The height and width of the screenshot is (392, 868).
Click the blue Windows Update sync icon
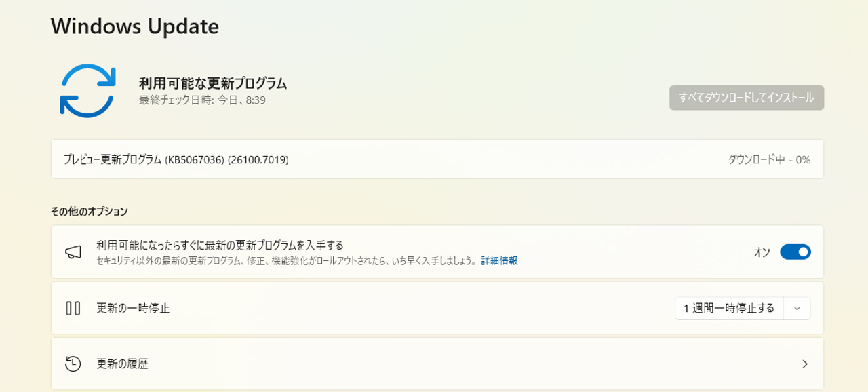pos(87,91)
